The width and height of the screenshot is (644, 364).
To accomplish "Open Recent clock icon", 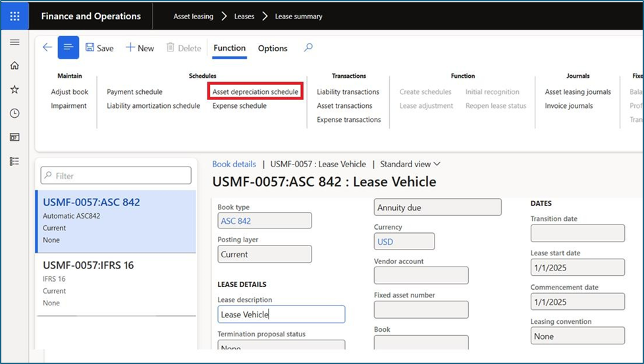I will 14,113.
